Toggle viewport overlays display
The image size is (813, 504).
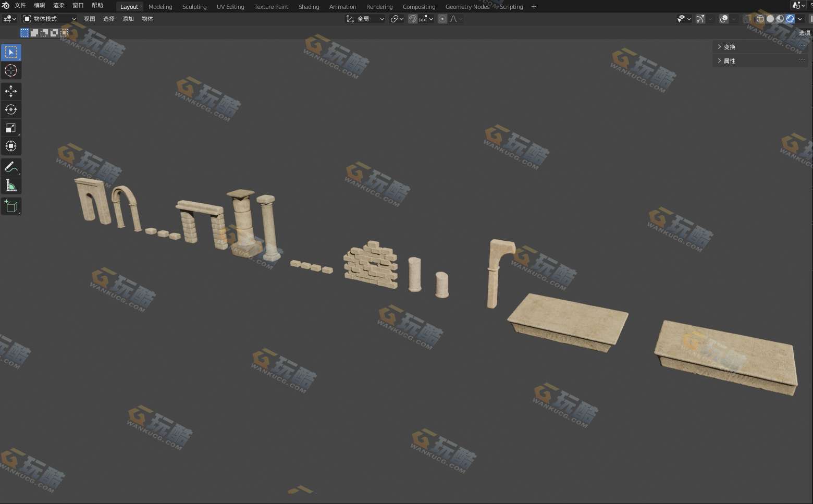724,19
